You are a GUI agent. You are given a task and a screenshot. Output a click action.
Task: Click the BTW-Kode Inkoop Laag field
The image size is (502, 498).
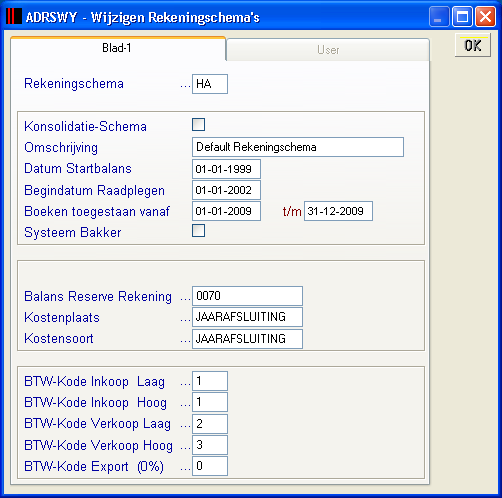(x=210, y=381)
